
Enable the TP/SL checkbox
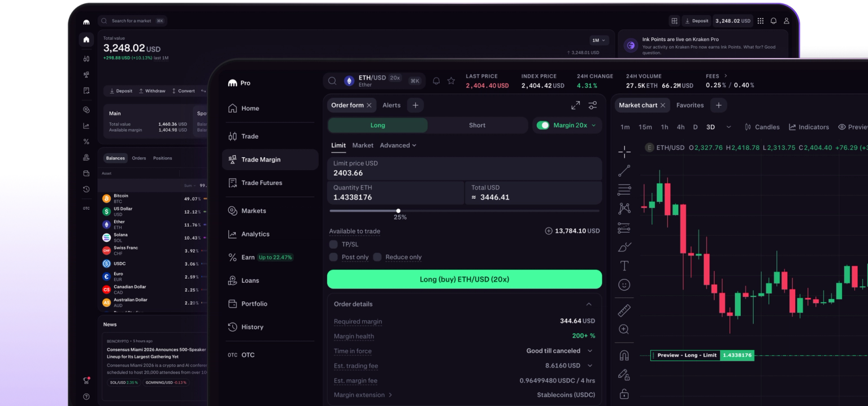pos(333,244)
